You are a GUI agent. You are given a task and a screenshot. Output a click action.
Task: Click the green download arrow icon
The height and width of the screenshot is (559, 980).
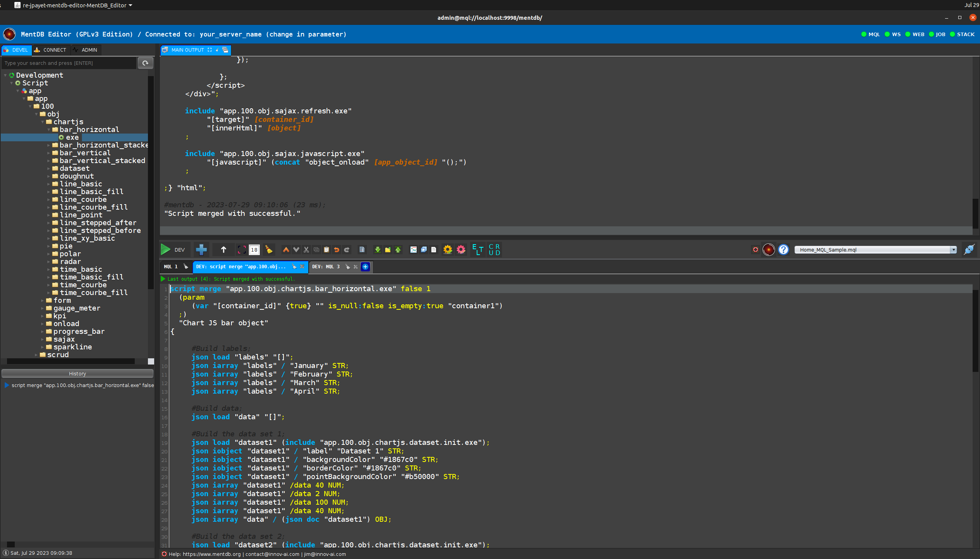tap(377, 250)
